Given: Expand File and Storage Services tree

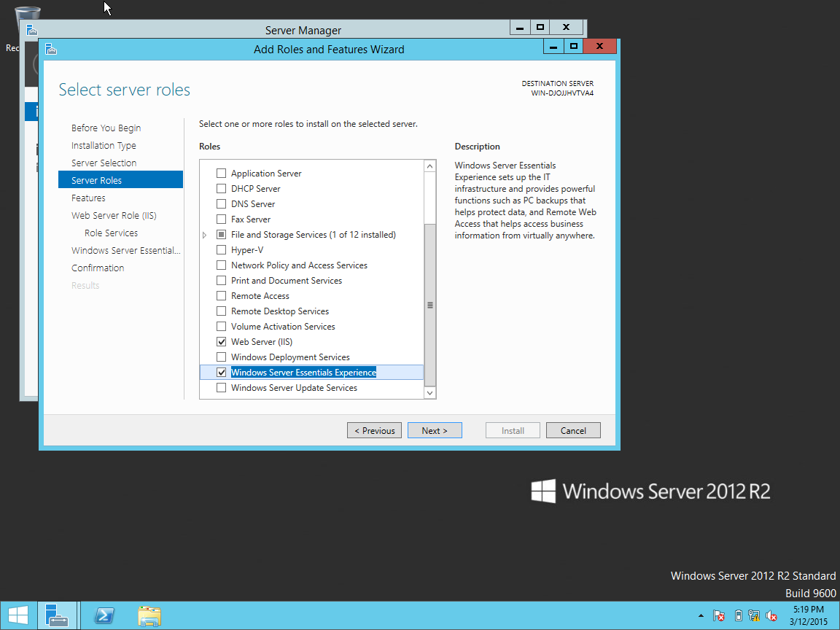Looking at the screenshot, I should pyautogui.click(x=205, y=235).
